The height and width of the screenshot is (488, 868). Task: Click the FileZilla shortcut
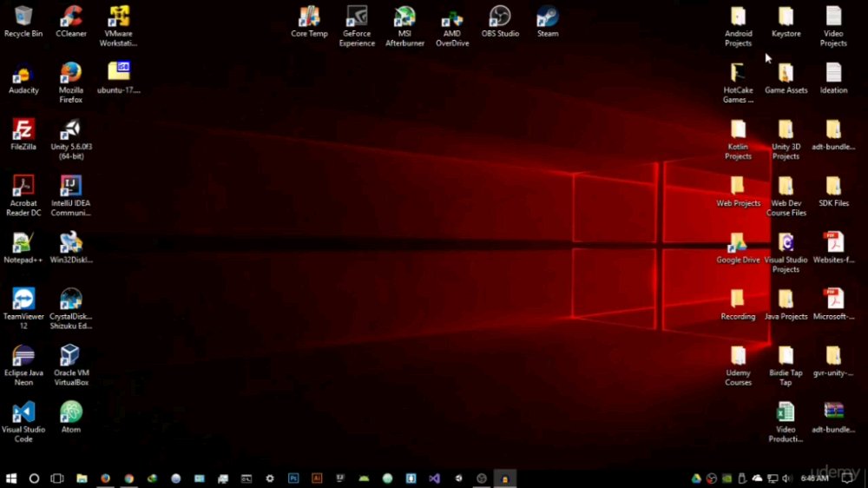(x=23, y=135)
